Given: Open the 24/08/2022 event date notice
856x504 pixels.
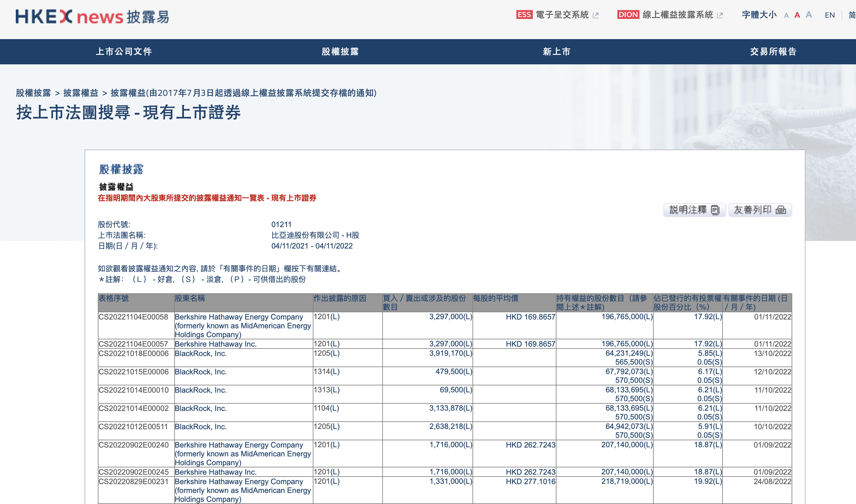Looking at the screenshot, I should pyautogui.click(x=772, y=482).
